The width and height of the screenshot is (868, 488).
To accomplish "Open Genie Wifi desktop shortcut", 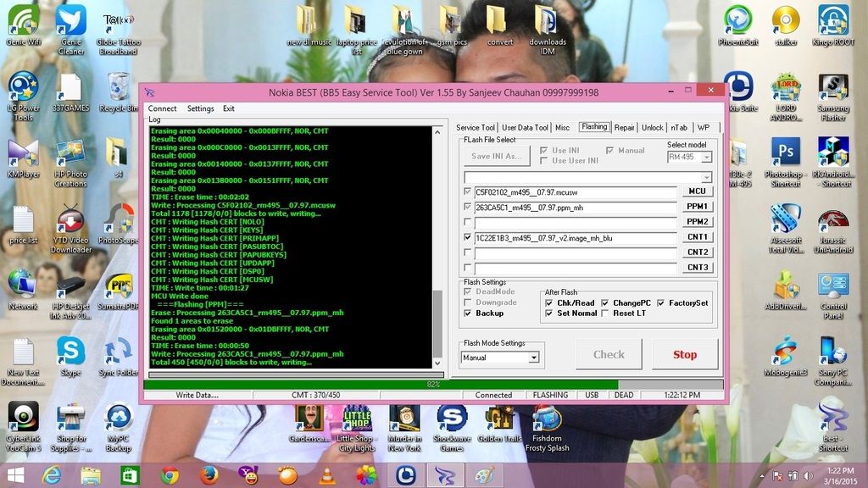I will (23, 21).
